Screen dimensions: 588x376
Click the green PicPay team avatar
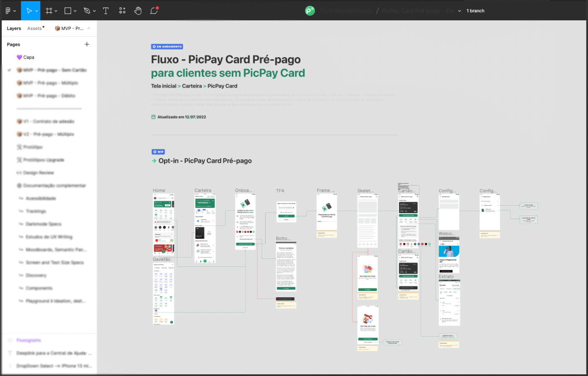click(310, 11)
